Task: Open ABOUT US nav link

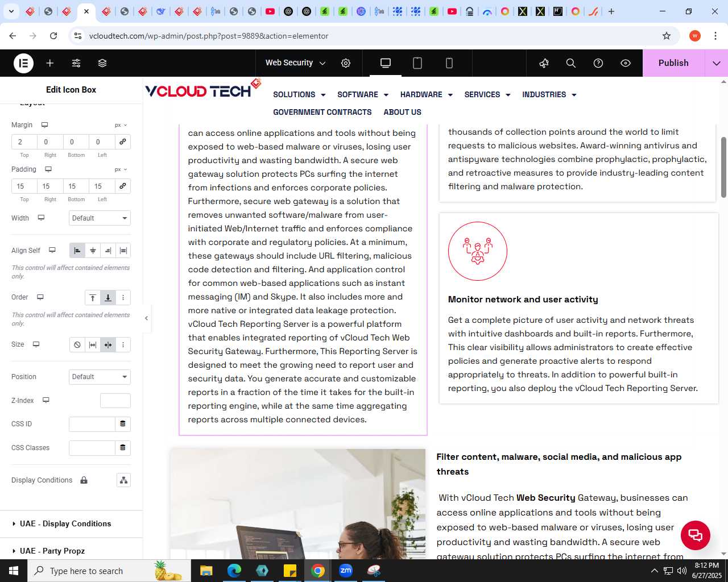Action: click(403, 113)
